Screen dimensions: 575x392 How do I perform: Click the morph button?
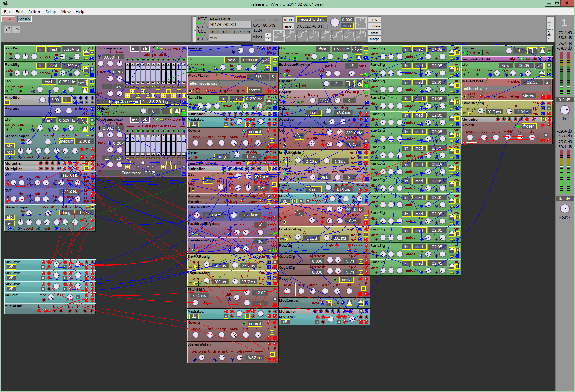375,39
